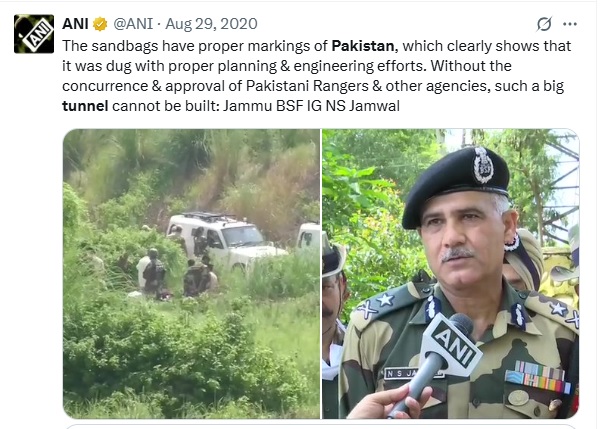Viewport: 604px width, 429px height.
Task: Click the gold verified badge next to ANI
Action: click(x=100, y=24)
